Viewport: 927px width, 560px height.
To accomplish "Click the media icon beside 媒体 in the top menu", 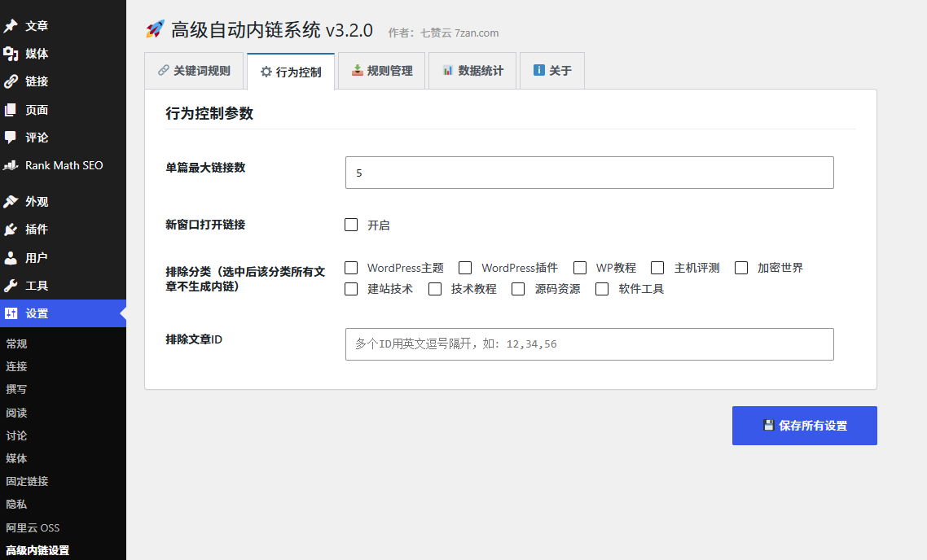I will click(x=11, y=54).
